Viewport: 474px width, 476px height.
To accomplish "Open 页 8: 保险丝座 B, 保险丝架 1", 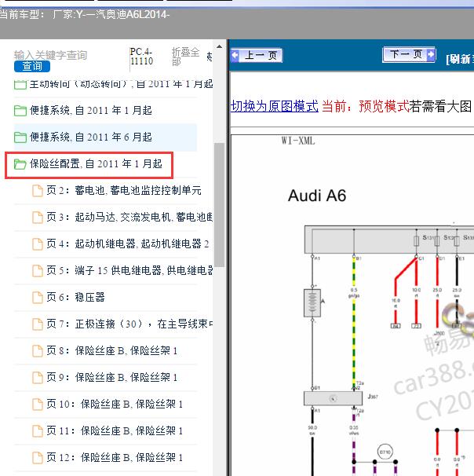I will click(x=111, y=350).
